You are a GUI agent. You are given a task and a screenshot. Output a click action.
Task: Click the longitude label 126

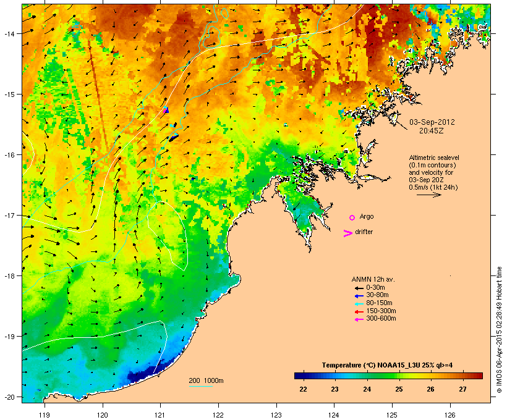(450, 415)
